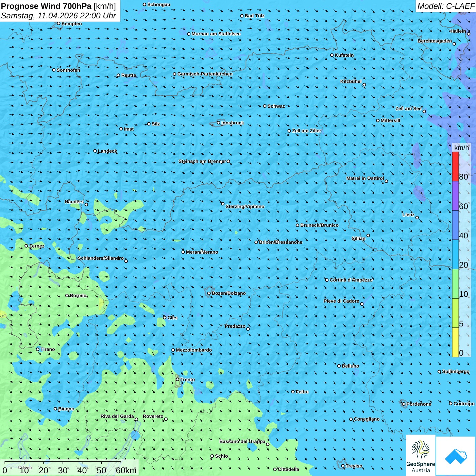Click the green 10-20 km/h legend color
Viewport: 476px width, 476px height.
455,284
